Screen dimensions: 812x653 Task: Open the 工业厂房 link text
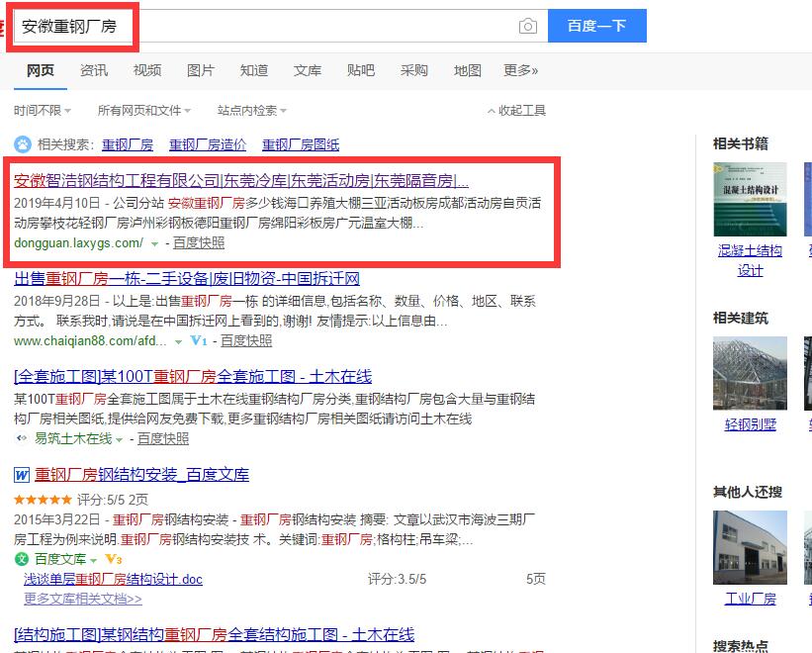pyautogui.click(x=751, y=599)
